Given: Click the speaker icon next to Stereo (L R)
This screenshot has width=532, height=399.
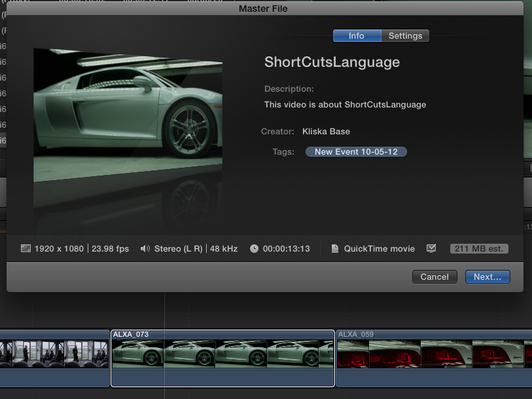Looking at the screenshot, I should (144, 248).
